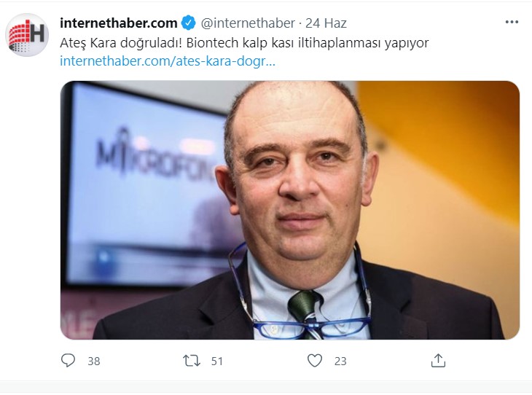Open the internethaber profile avatar logo
Viewport: 532px width, 395px height.
27,34
